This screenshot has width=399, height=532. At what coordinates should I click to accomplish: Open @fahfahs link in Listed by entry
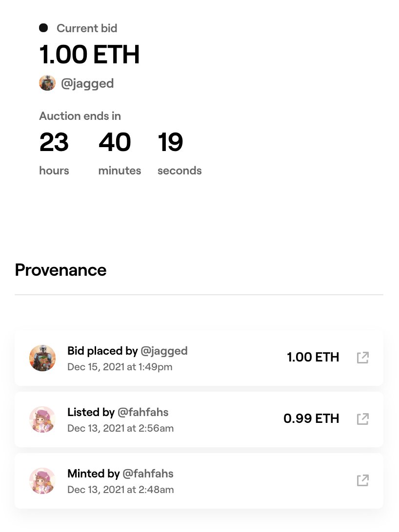143,412
